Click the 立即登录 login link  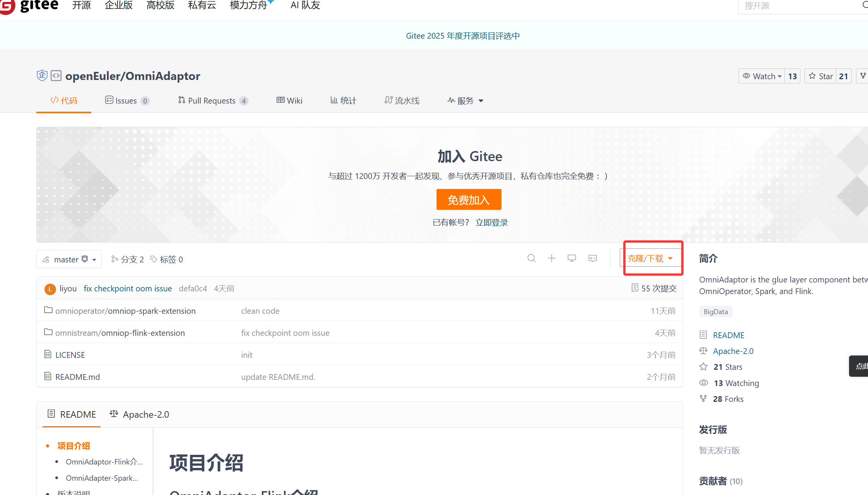(491, 223)
